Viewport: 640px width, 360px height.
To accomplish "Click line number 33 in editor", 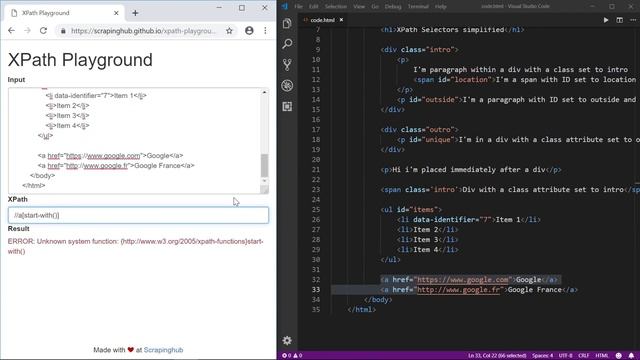I will coord(316,289).
